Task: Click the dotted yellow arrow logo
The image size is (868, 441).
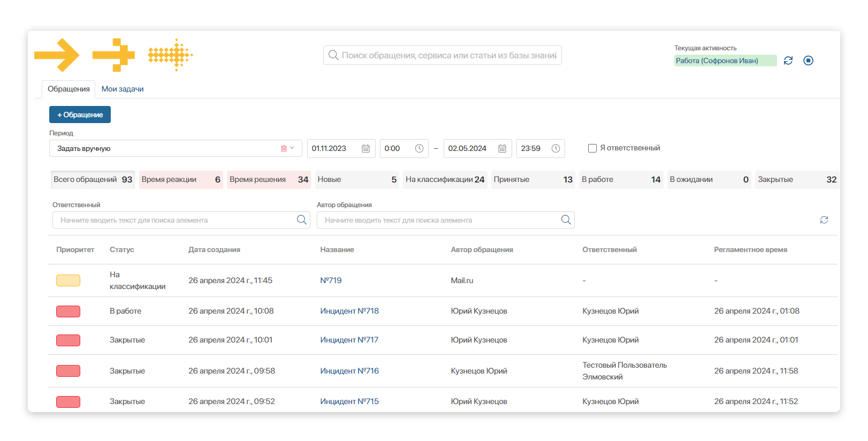Action: (170, 55)
